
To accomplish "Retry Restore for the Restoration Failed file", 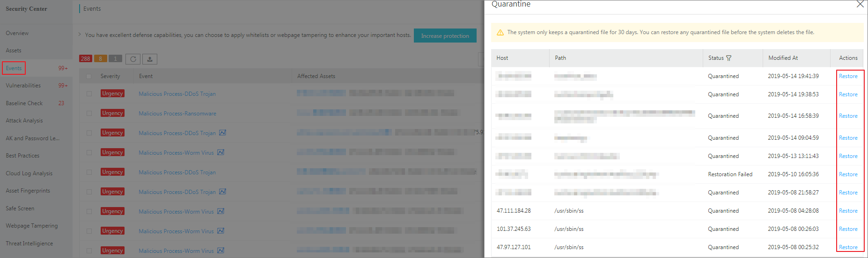I will (x=848, y=174).
